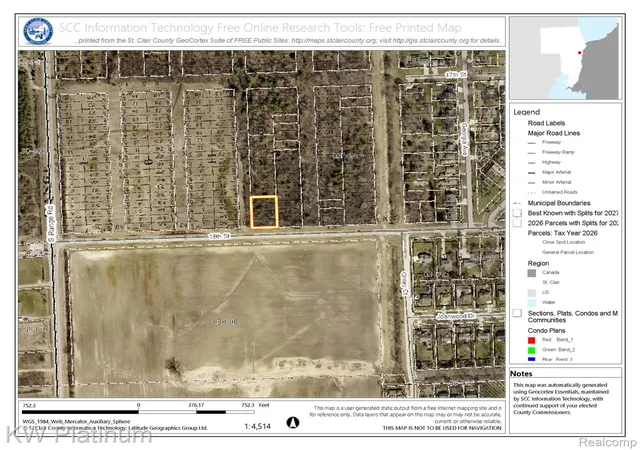
Task: Click the SCC Information Technology map title
Action: pyautogui.click(x=260, y=28)
